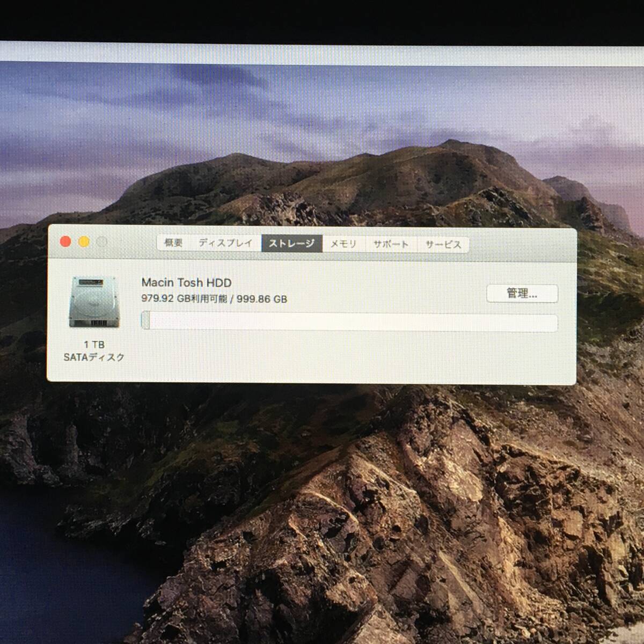The height and width of the screenshot is (644, 644).
Task: Select the ストレージ tab
Action: 292,244
